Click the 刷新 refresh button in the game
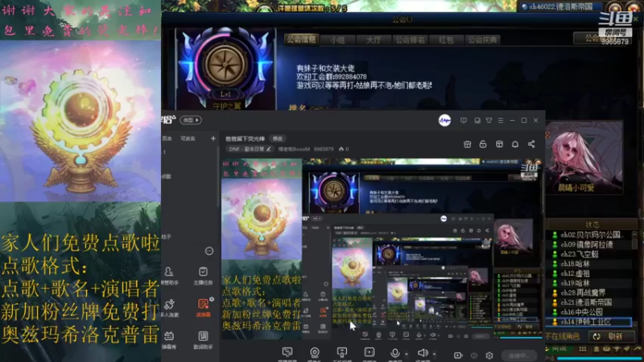644x362 pixels. (x=610, y=336)
